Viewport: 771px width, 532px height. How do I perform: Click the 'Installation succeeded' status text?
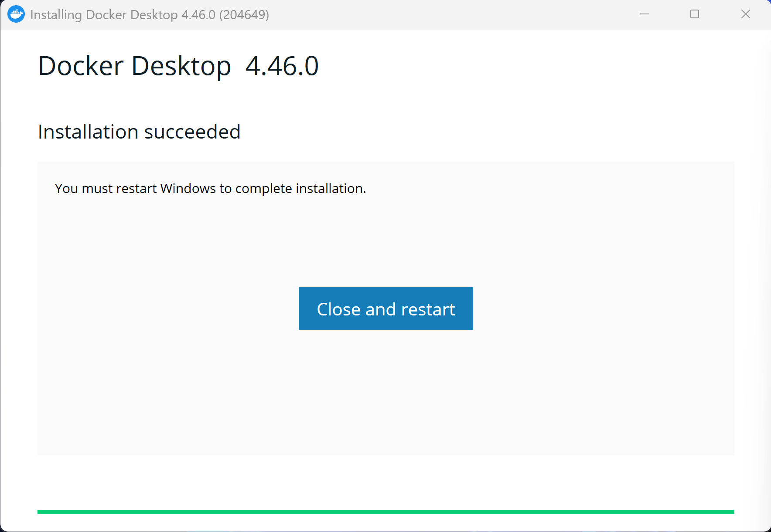pyautogui.click(x=139, y=132)
